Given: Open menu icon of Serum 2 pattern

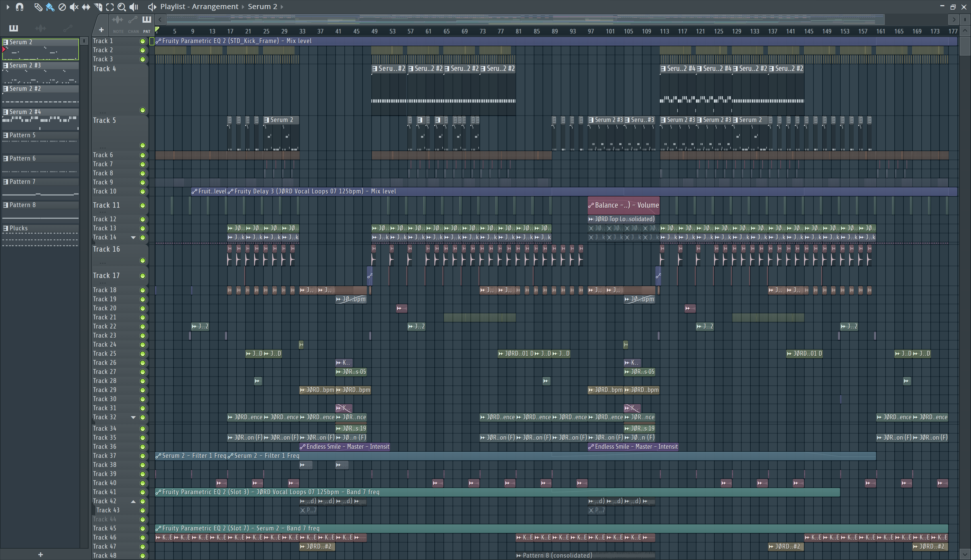Looking at the screenshot, I should (x=5, y=42).
